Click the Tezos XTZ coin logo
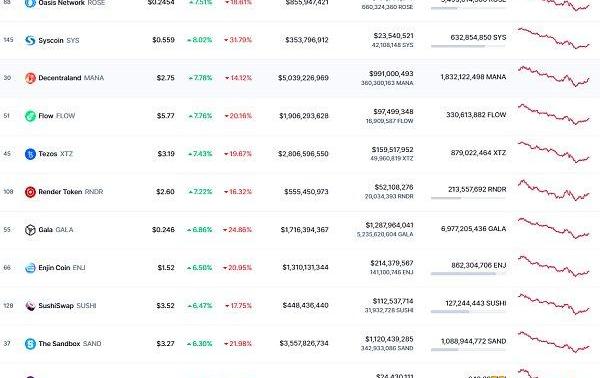This screenshot has width=600, height=378. click(x=30, y=154)
